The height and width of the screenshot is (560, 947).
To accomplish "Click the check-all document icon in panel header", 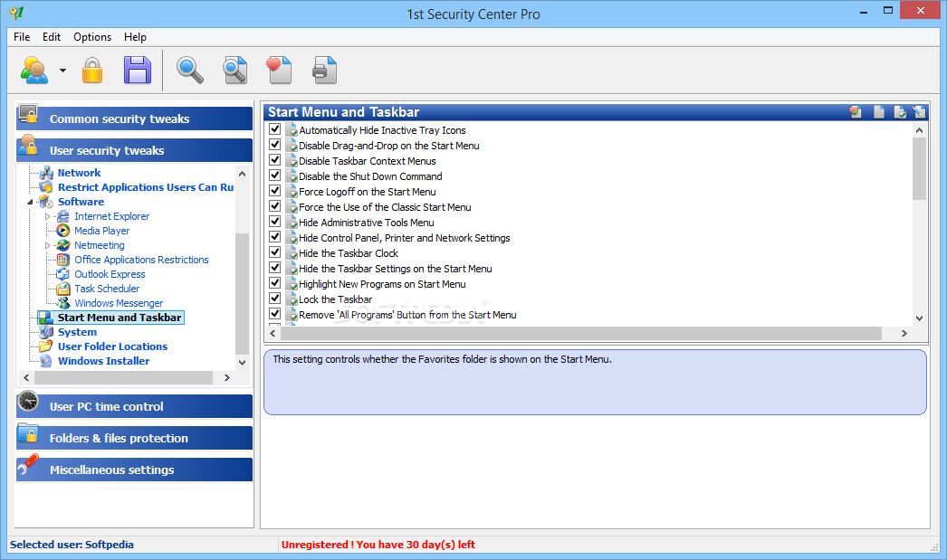I will [x=900, y=111].
